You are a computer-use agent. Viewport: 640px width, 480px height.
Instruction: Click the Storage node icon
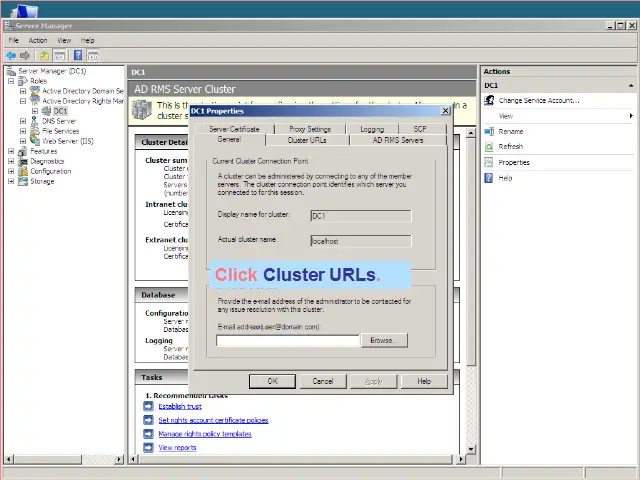tap(23, 181)
